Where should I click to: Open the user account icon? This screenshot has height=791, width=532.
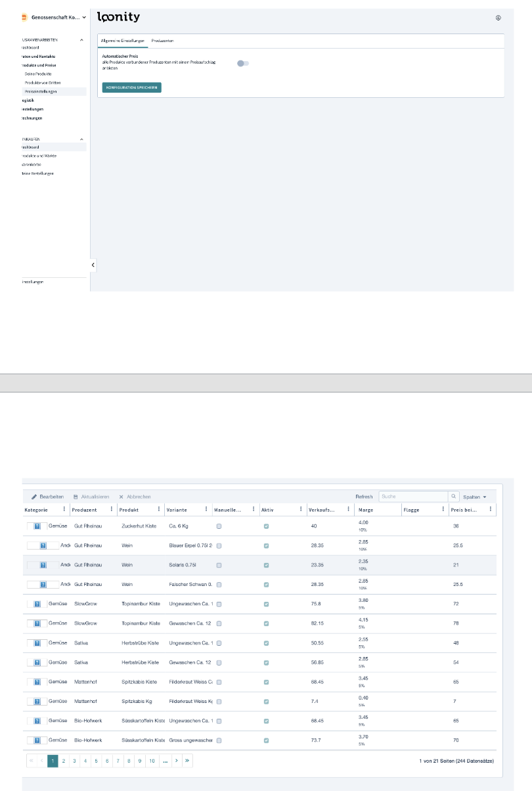499,18
